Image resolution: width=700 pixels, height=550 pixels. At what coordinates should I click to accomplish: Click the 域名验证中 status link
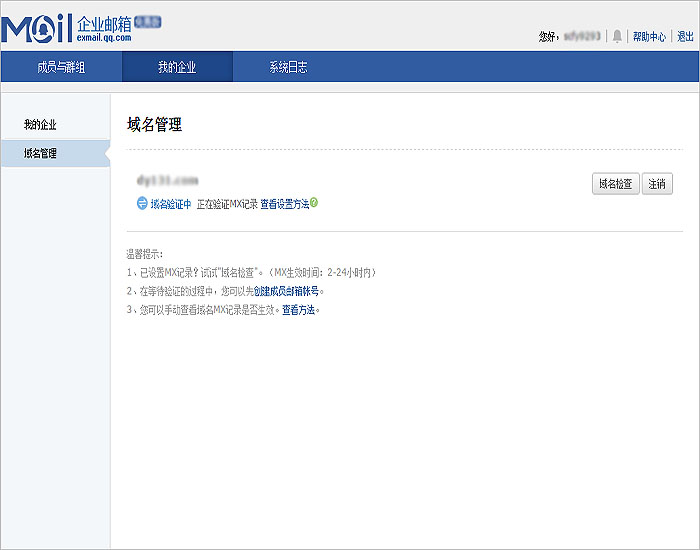tap(170, 203)
